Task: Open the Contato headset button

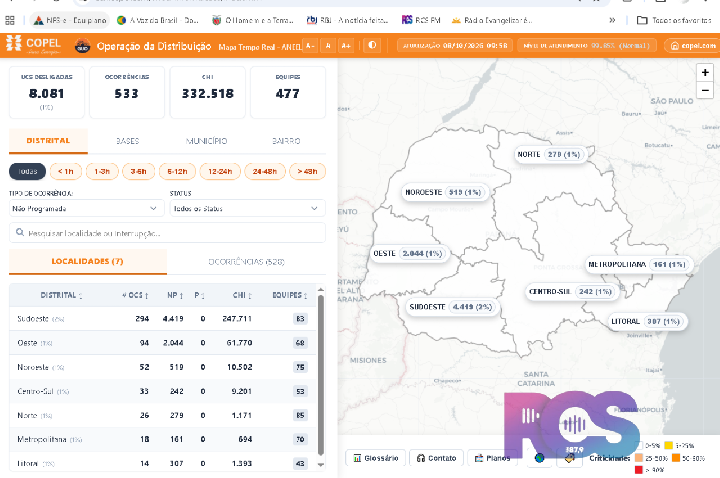Action: (436, 458)
